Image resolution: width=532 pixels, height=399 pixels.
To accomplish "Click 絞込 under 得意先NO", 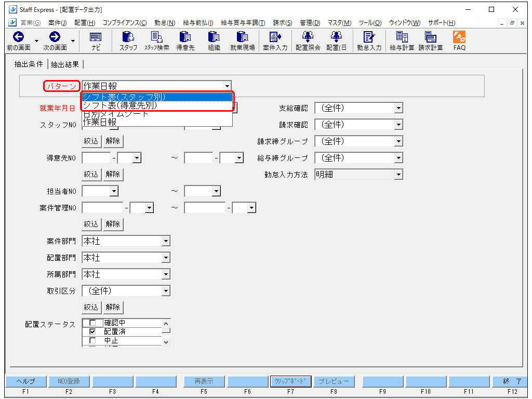I will [91, 174].
